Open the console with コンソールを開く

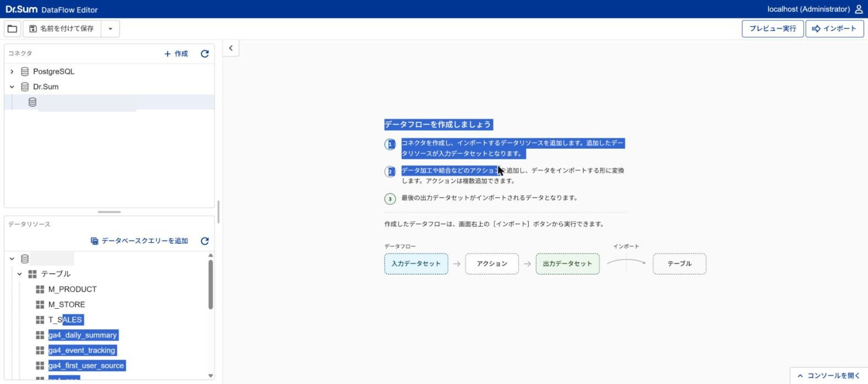click(829, 376)
